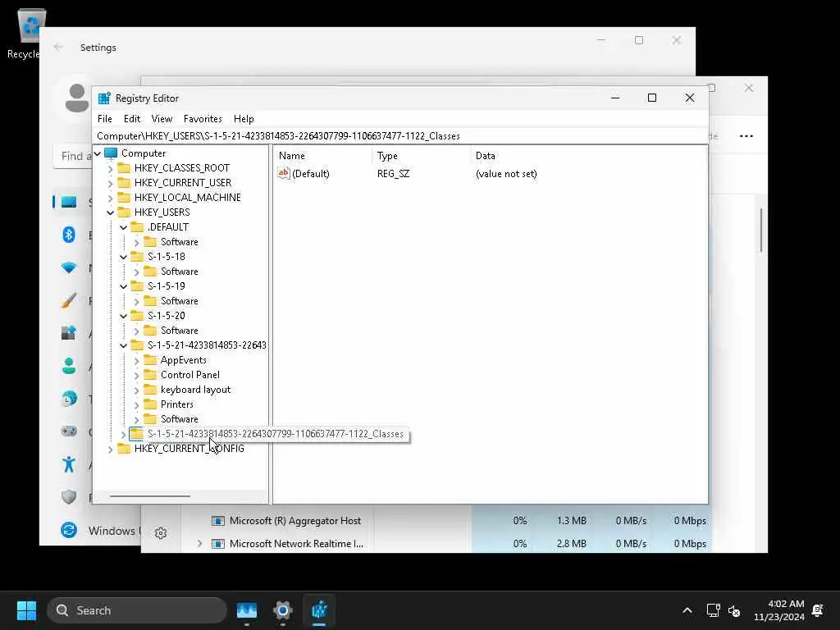
Task: Select HKEY_CURRENT_USER folder icon
Action: pyautogui.click(x=124, y=183)
